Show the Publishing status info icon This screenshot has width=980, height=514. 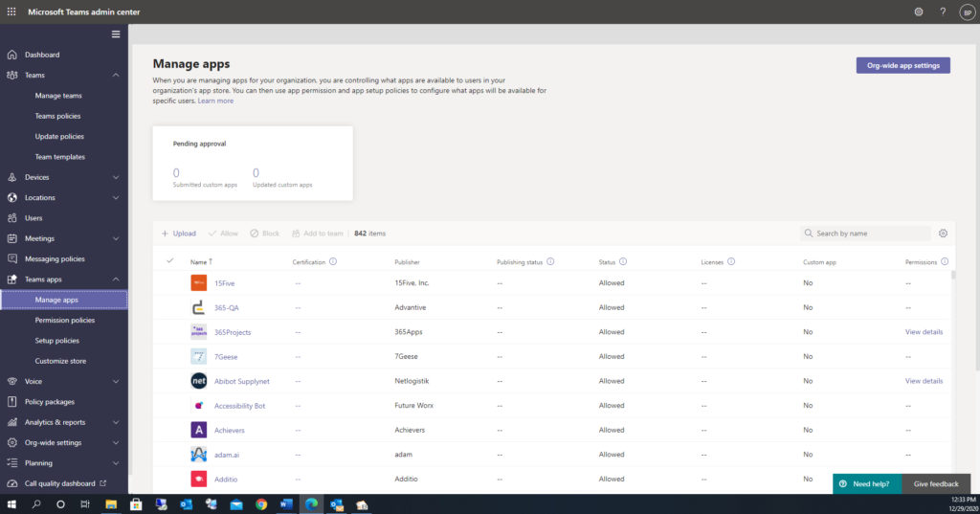[550, 262]
